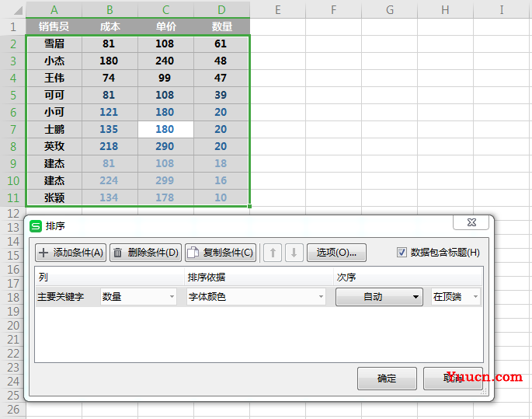
Task: Select column A header
Action: 54,10
